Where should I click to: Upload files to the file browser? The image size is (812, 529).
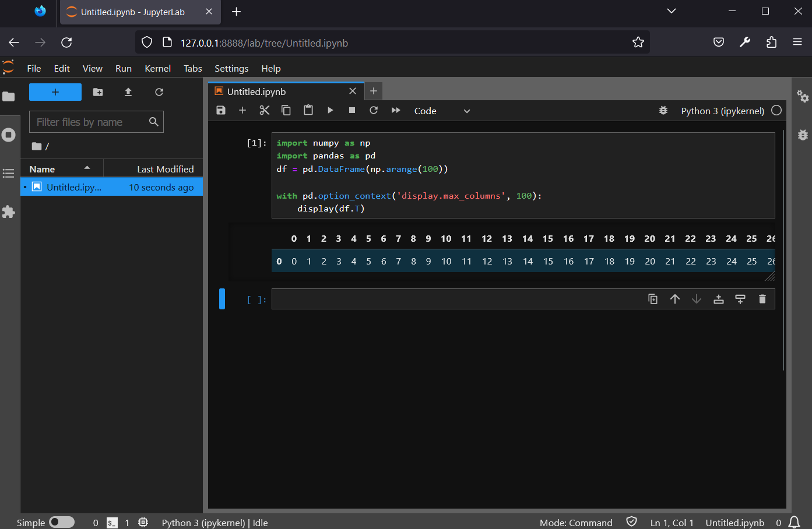[x=128, y=92]
